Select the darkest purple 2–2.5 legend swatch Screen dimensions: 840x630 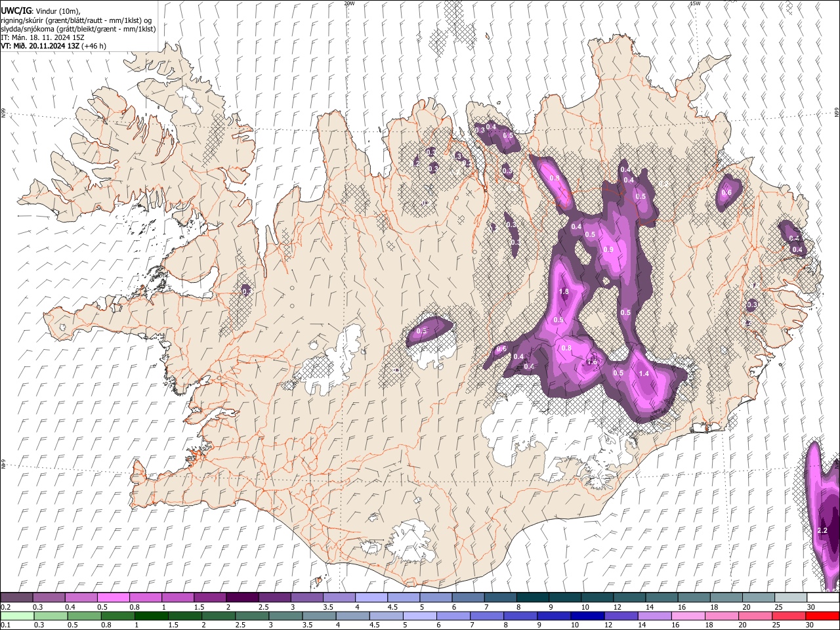click(x=242, y=598)
